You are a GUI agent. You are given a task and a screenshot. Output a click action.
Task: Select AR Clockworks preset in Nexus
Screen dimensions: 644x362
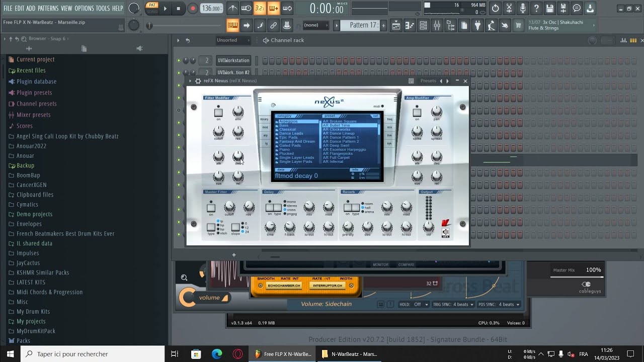coord(337,129)
